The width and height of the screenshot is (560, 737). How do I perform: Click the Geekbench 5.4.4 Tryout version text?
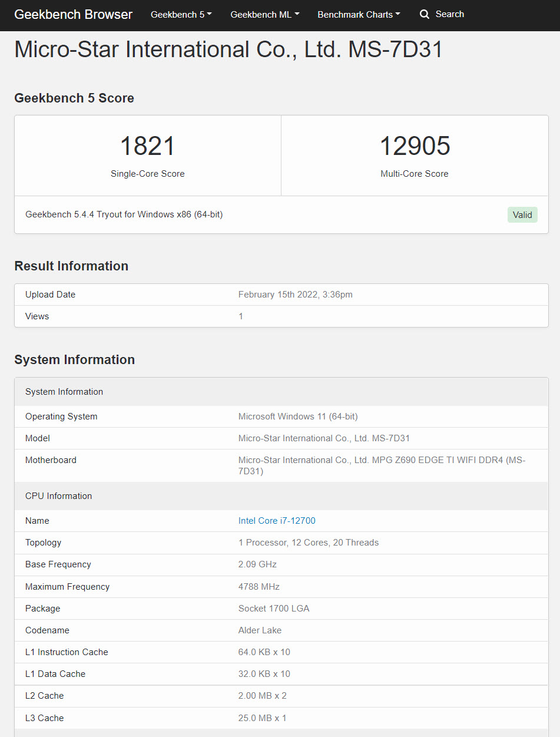click(124, 214)
